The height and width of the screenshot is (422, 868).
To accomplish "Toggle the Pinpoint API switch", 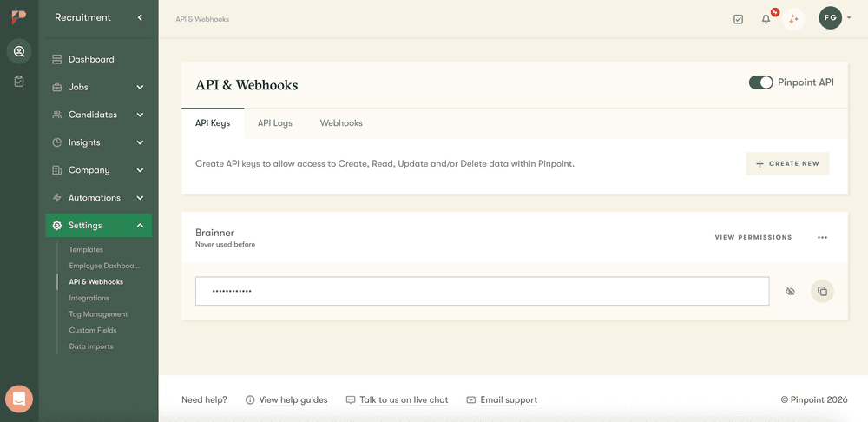I will [760, 82].
